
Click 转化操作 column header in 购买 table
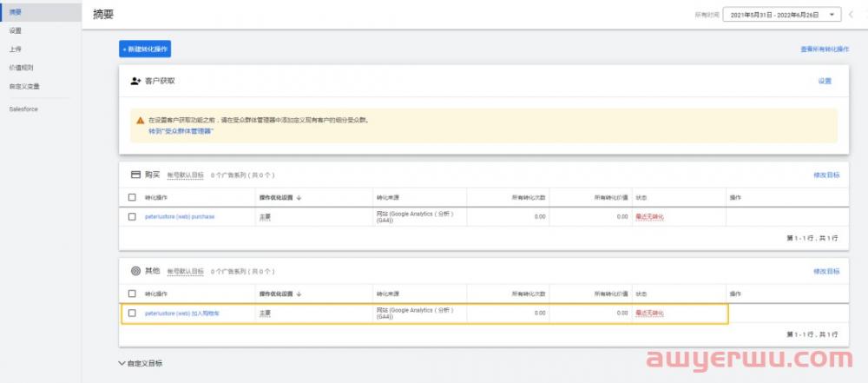pyautogui.click(x=156, y=197)
